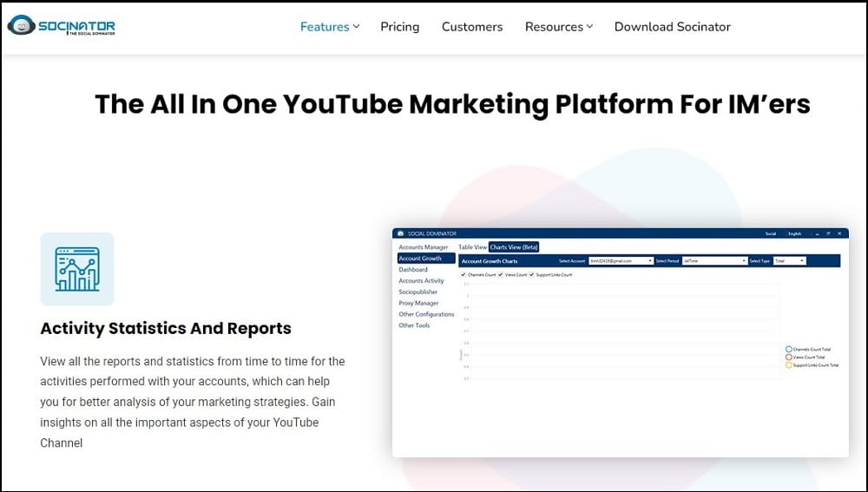Open Sociopublisher in the sidebar
The image size is (868, 492).
pyautogui.click(x=418, y=292)
